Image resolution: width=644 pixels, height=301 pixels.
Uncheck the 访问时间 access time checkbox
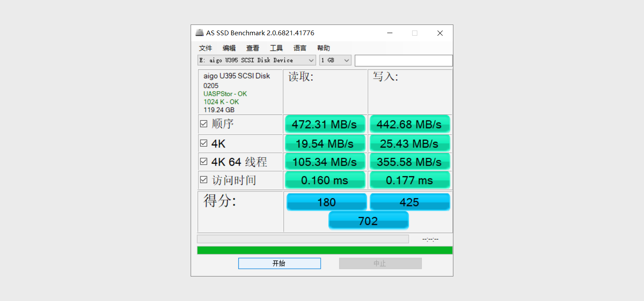(x=204, y=180)
